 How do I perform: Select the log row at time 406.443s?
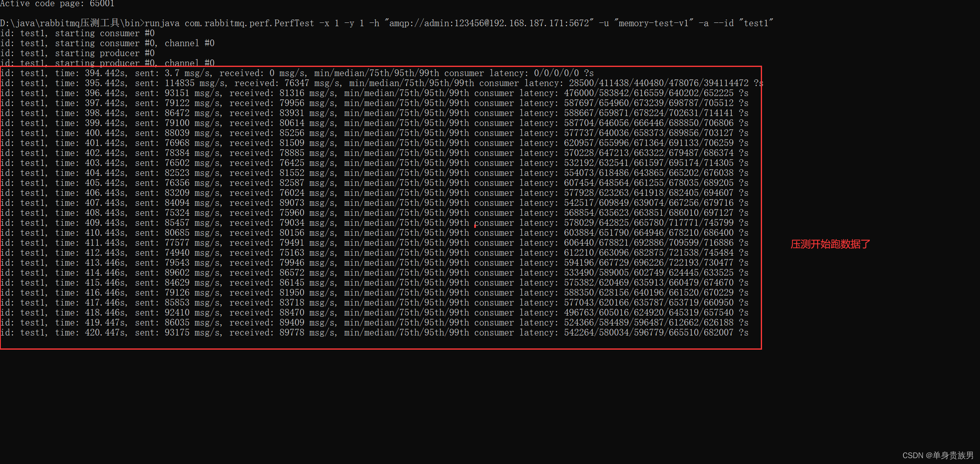(374, 193)
